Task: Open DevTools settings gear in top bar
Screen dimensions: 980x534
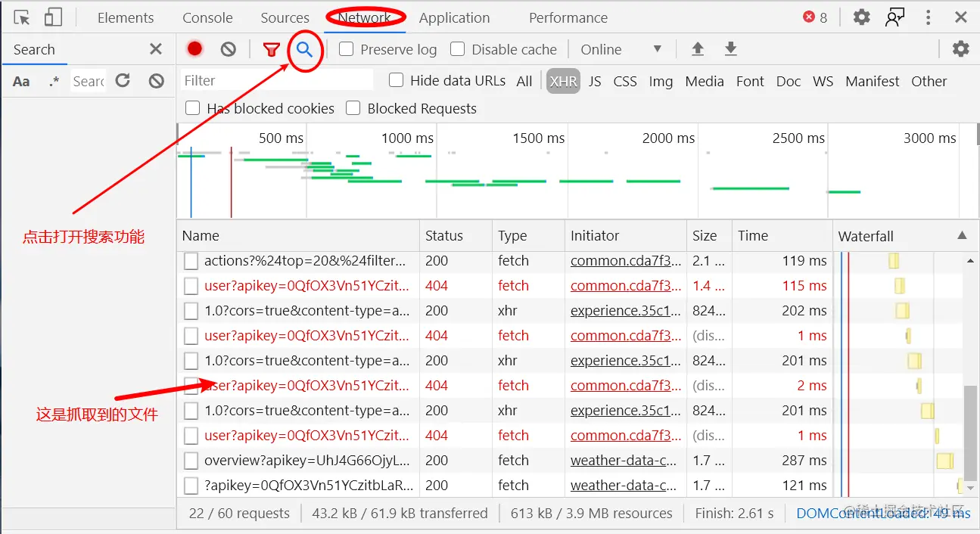Action: click(861, 17)
